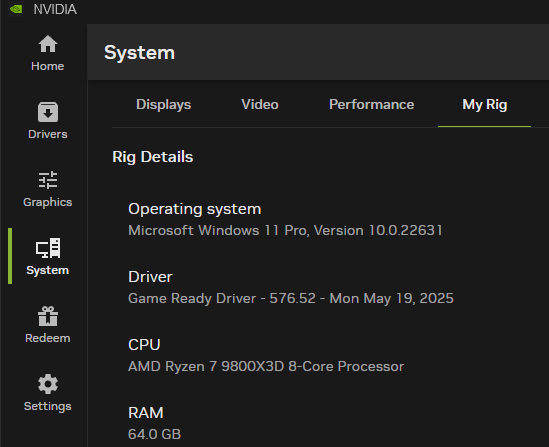
Task: Click the NVIDIA logo icon
Action: 16,9
